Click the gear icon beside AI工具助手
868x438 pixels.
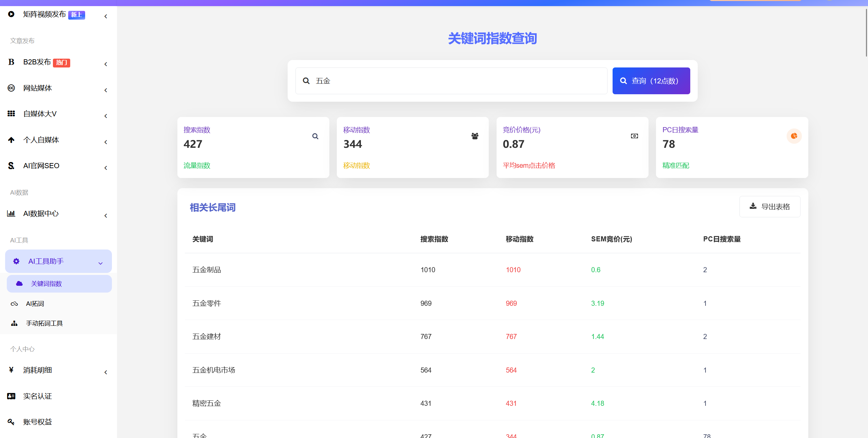(16, 261)
